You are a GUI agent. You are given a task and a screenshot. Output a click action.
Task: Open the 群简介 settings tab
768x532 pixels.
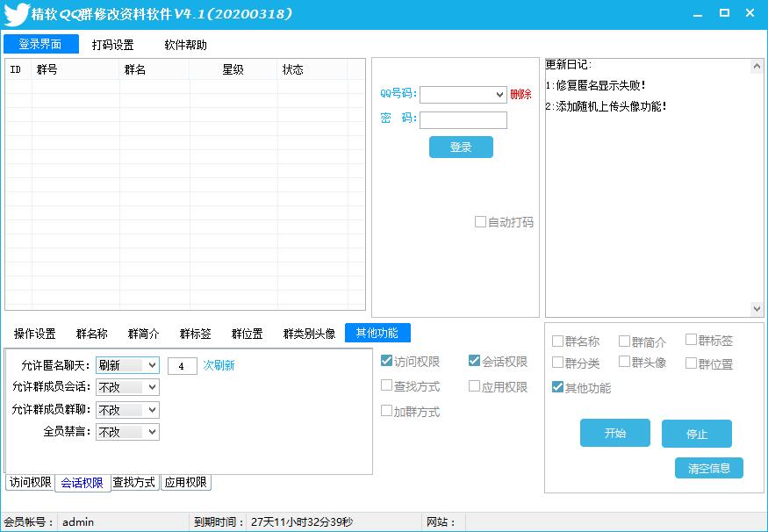[x=144, y=334]
